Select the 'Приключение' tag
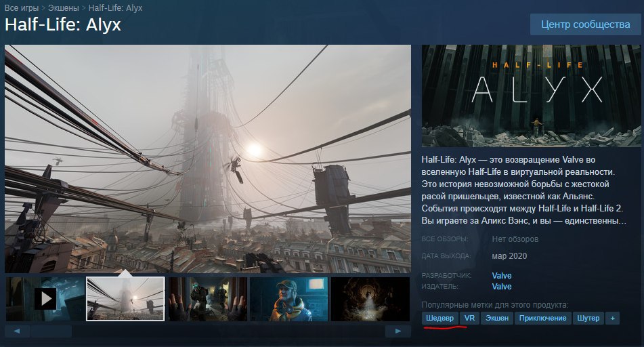The image size is (644, 347). [x=542, y=318]
